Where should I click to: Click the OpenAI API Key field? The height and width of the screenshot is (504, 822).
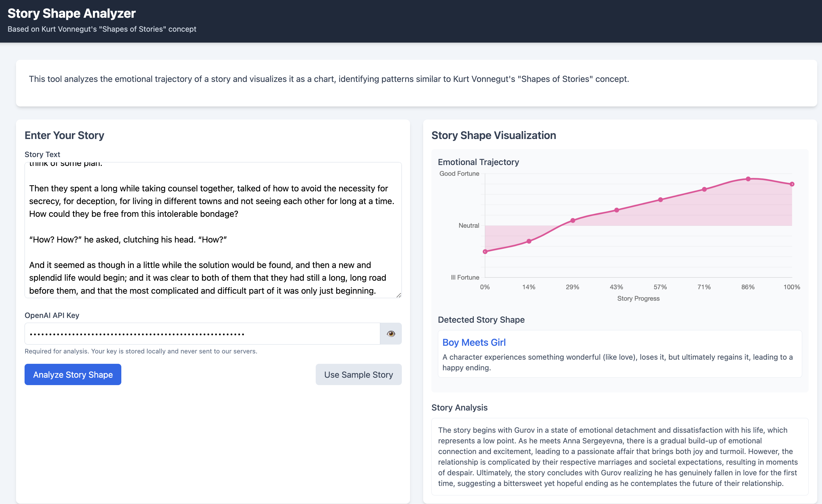202,334
